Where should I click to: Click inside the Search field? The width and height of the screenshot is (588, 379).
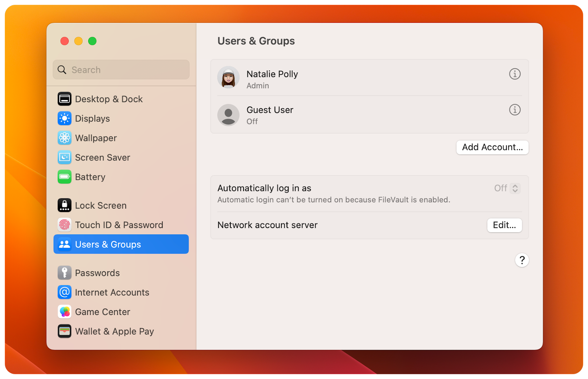click(121, 70)
